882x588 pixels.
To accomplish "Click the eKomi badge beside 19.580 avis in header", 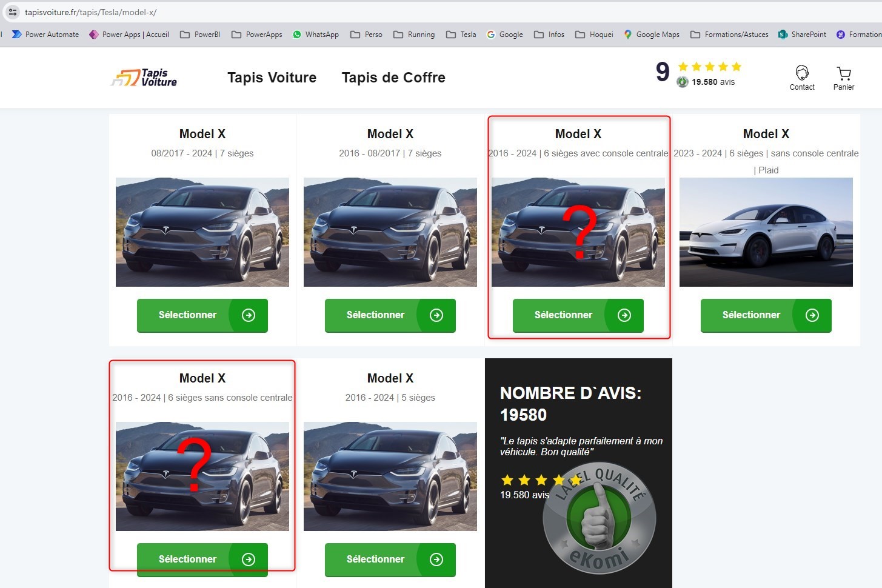I will 683,82.
